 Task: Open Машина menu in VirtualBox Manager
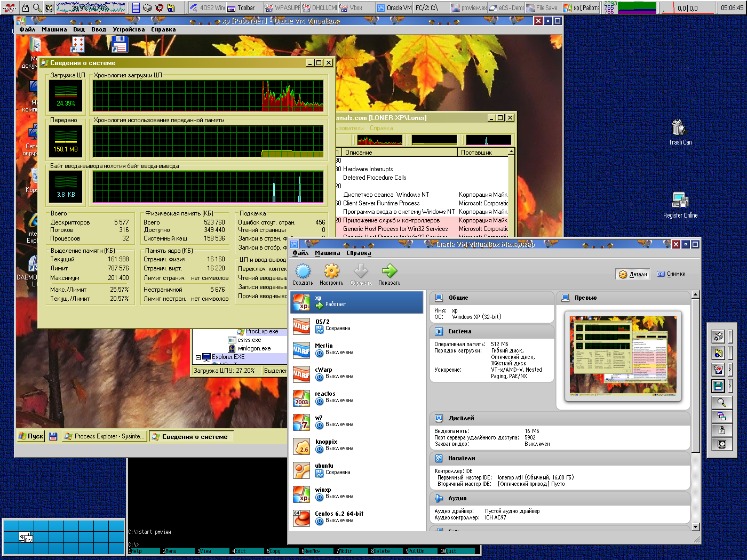pyautogui.click(x=327, y=253)
